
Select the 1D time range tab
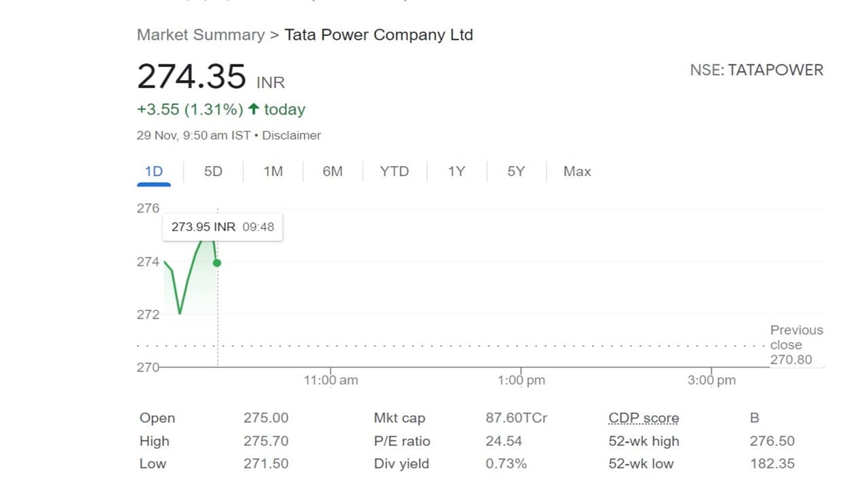[x=154, y=171]
